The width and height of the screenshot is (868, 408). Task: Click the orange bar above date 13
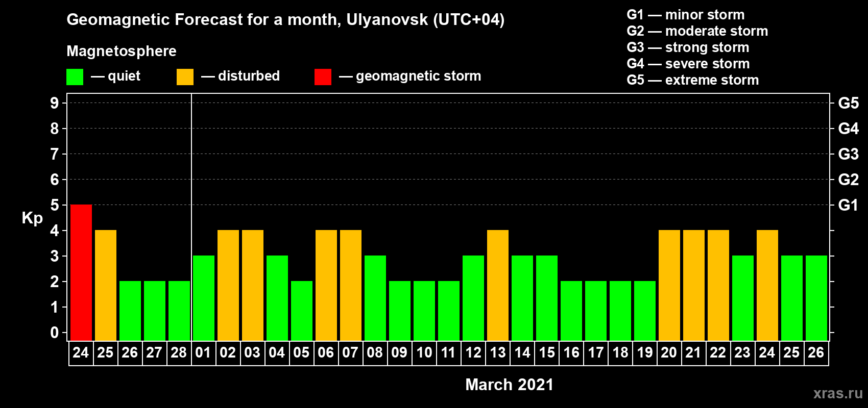pyautogui.click(x=498, y=285)
